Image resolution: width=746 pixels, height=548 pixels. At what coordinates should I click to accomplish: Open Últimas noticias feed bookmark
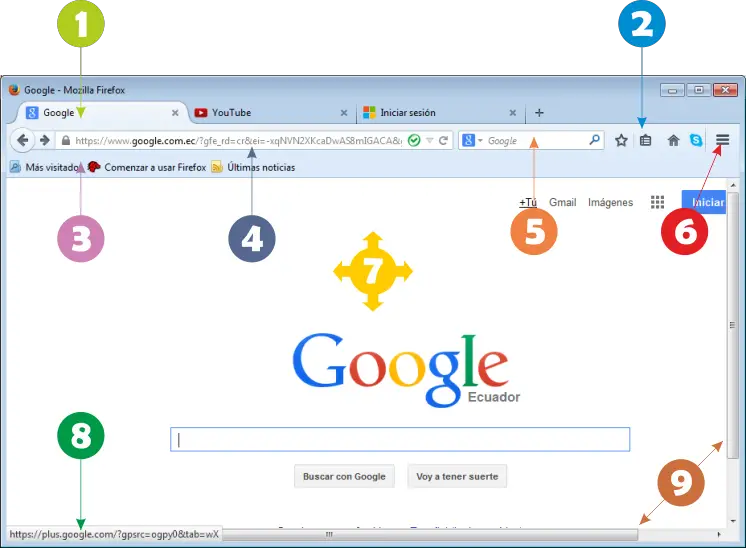pos(253,167)
